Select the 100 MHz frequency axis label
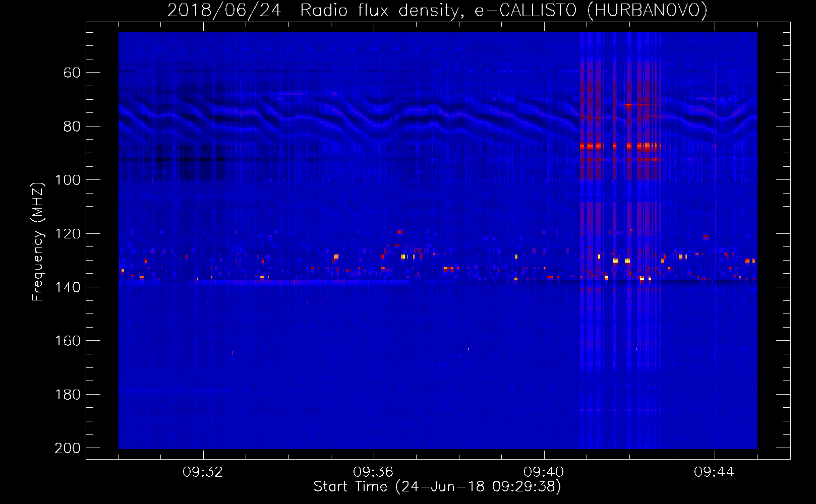 (x=68, y=180)
